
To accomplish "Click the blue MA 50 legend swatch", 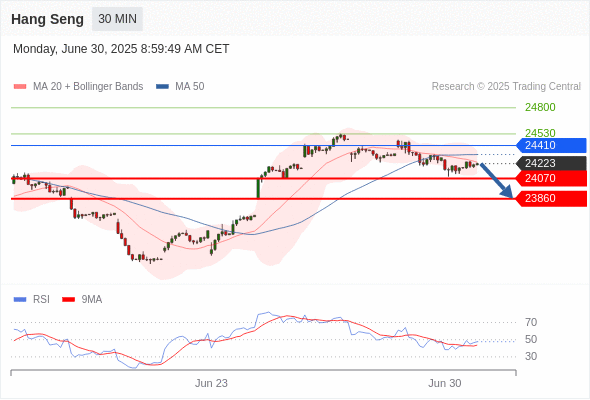I will (162, 87).
